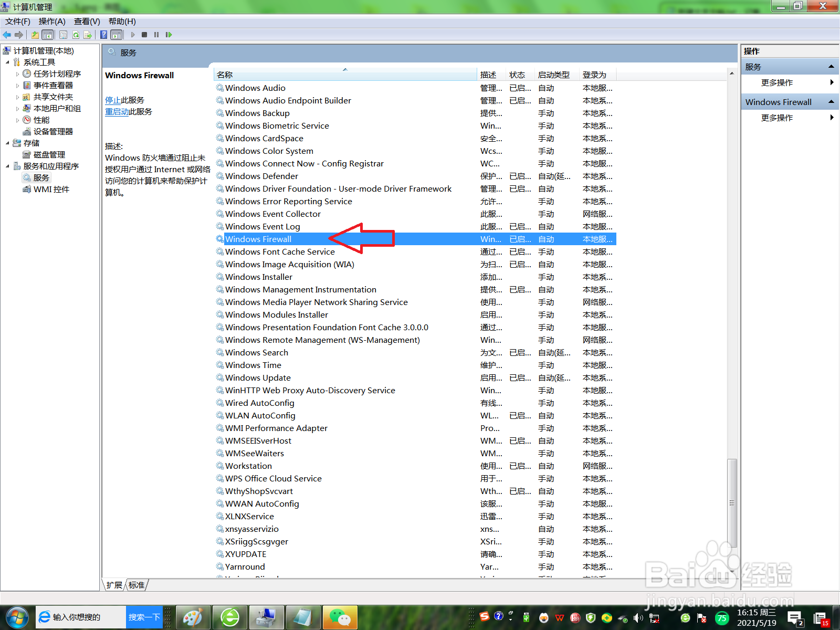Sort by the 名称 column header

pos(345,75)
